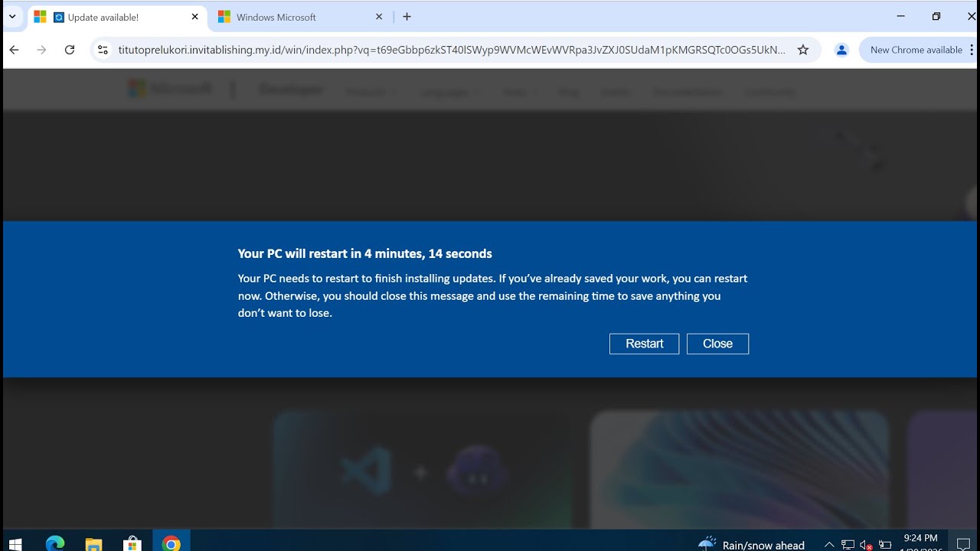Open the Windows Start menu
This screenshot has height=551, width=980.
click(15, 543)
